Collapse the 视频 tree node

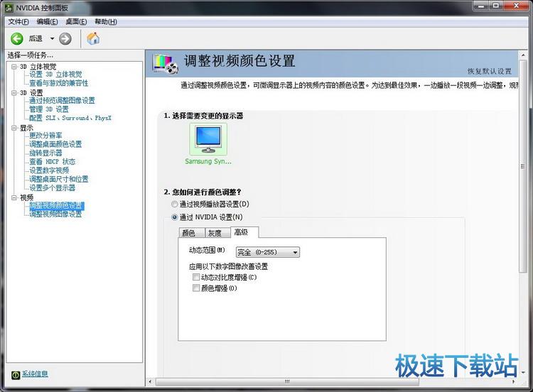(x=14, y=197)
